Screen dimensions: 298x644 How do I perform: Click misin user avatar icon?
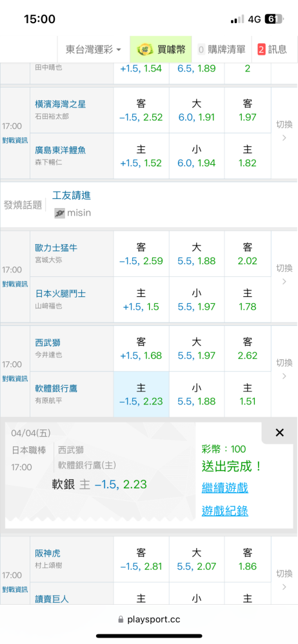click(60, 213)
